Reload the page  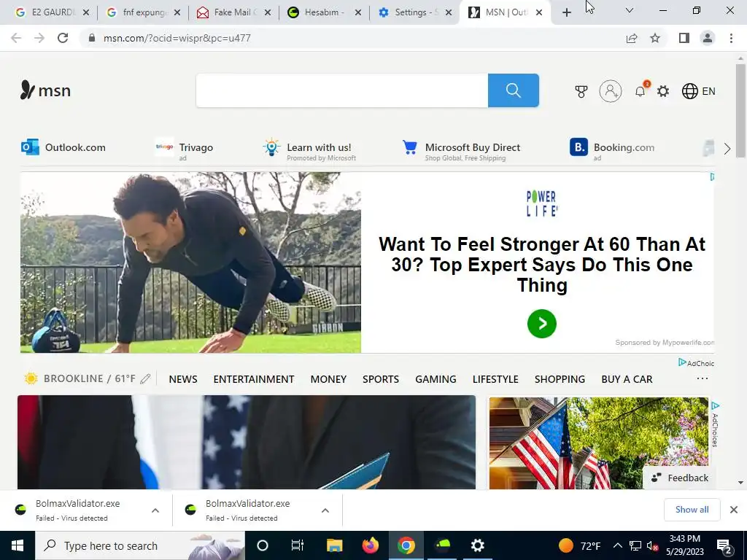[63, 38]
